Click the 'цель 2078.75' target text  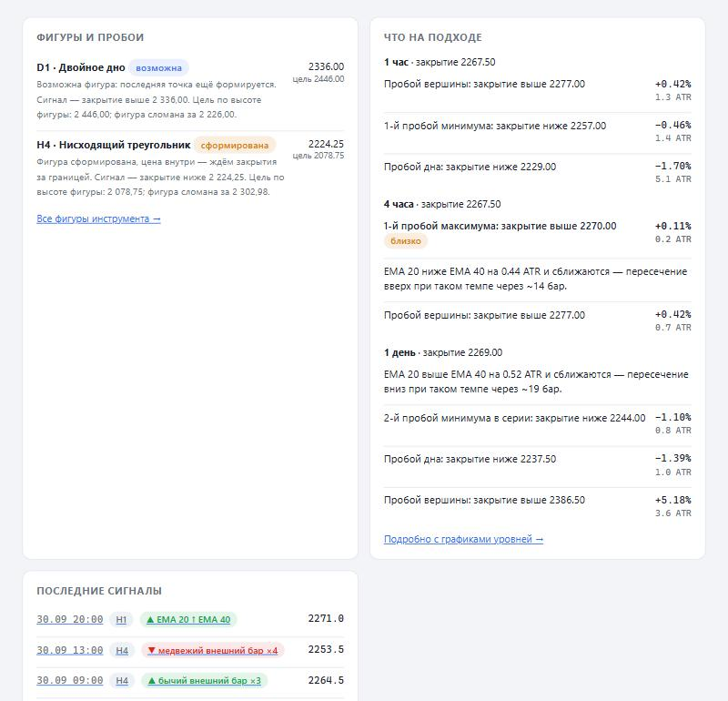318,156
